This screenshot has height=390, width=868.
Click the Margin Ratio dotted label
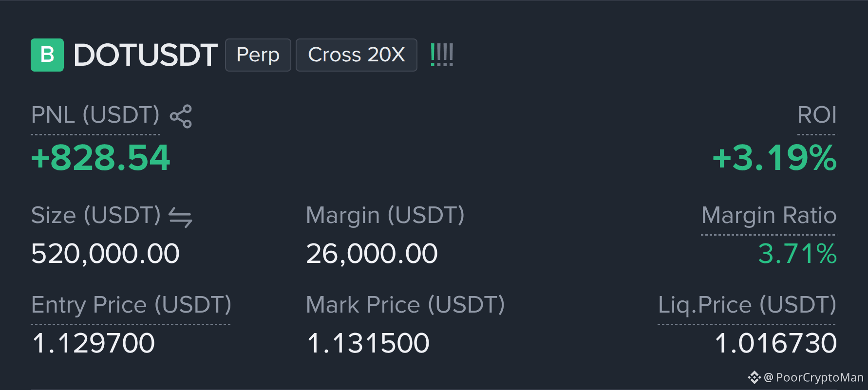(x=769, y=215)
